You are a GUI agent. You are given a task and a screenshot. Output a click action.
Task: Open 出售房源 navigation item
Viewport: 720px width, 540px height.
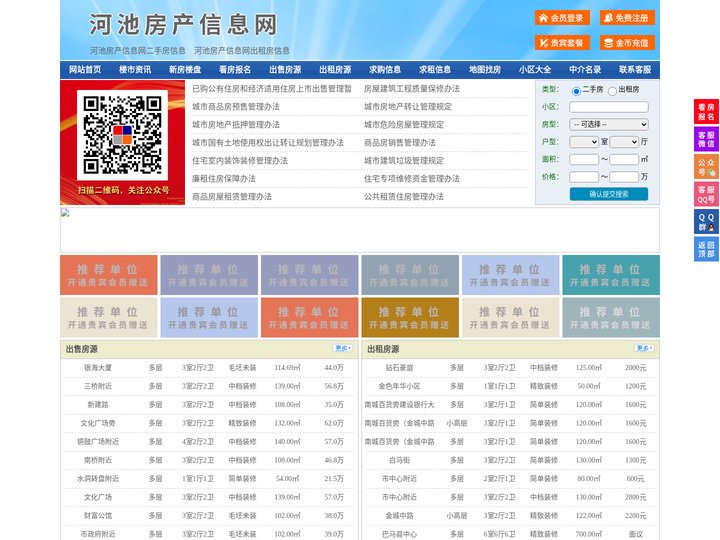tap(285, 70)
